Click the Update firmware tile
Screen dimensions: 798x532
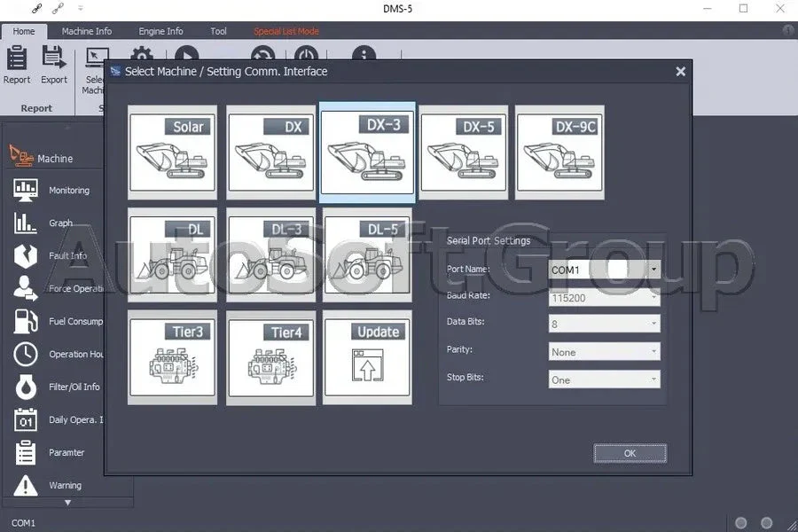(x=367, y=356)
